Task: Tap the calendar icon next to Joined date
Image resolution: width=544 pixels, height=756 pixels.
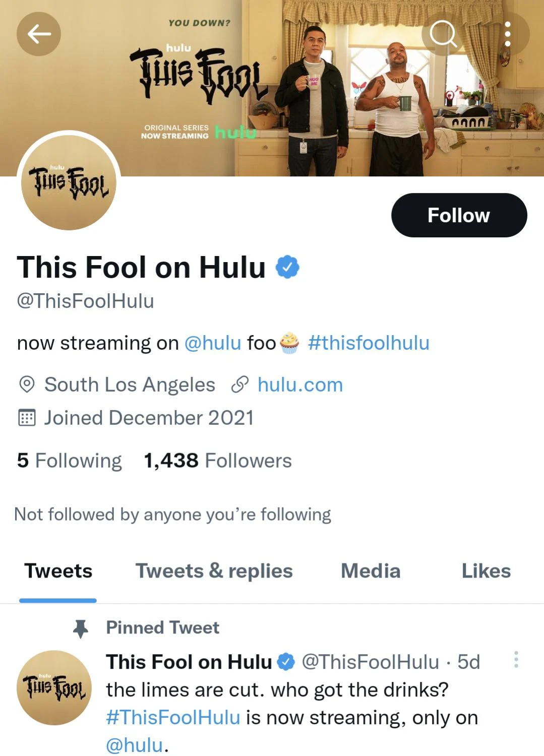Action: 27,418
